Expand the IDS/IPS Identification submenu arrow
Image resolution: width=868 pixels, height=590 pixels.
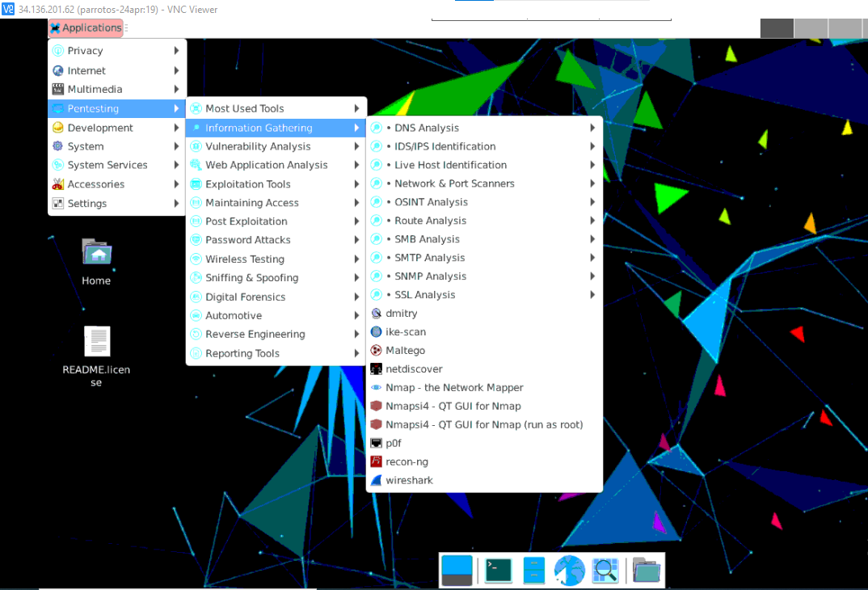pos(592,146)
